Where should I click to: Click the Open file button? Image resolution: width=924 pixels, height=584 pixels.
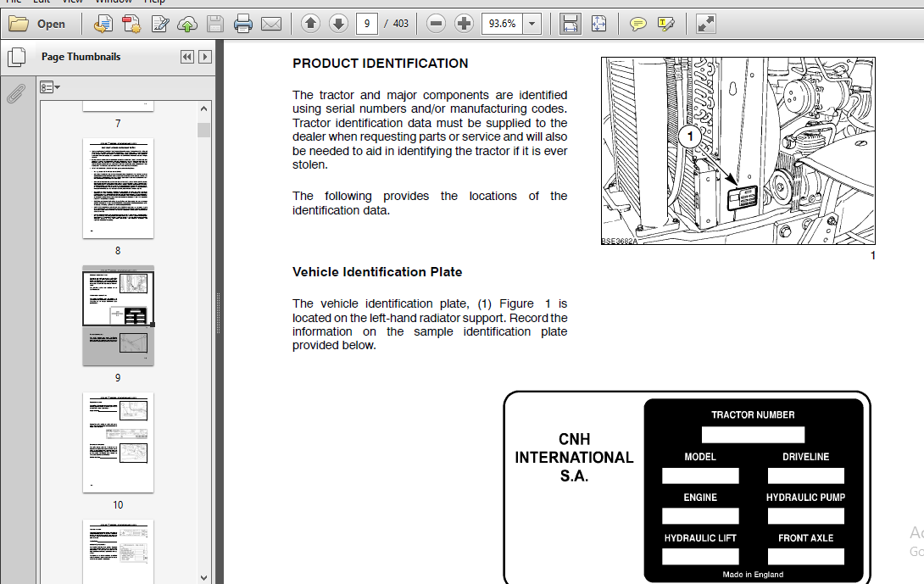coord(36,25)
